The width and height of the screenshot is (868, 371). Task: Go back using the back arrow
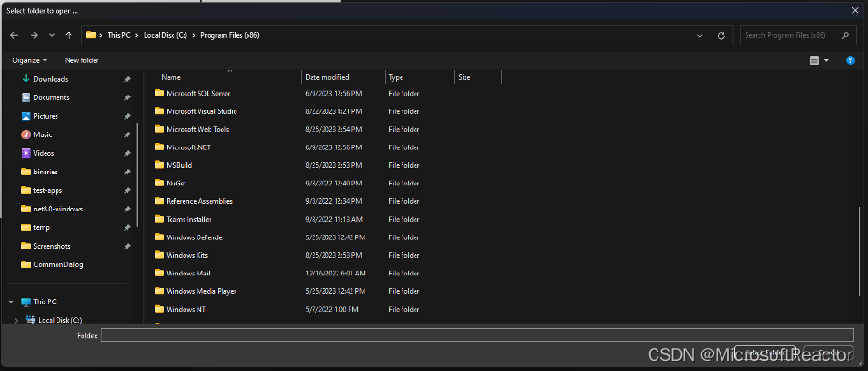click(14, 35)
